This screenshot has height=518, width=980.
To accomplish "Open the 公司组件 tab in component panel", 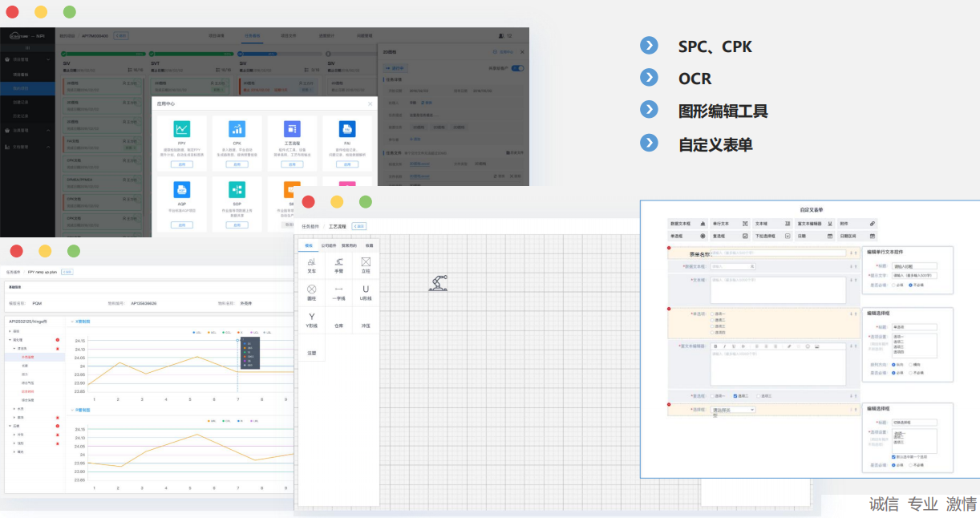I will click(329, 245).
